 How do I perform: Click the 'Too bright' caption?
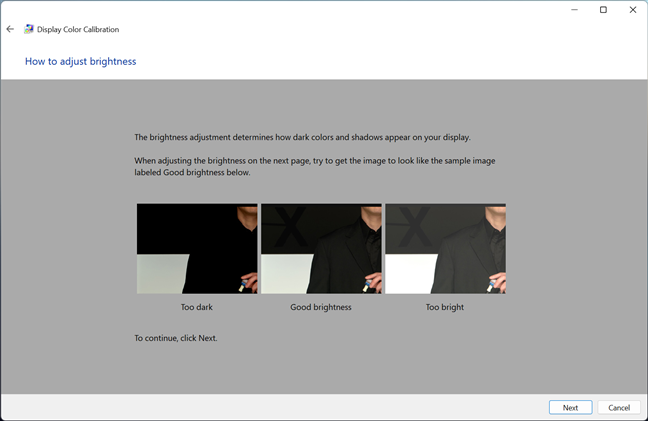[445, 307]
